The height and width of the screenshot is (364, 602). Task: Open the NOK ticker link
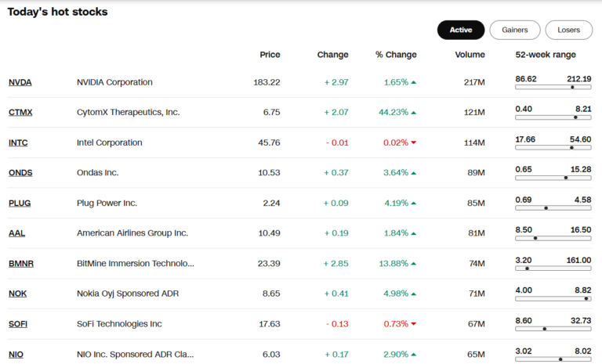pos(18,294)
